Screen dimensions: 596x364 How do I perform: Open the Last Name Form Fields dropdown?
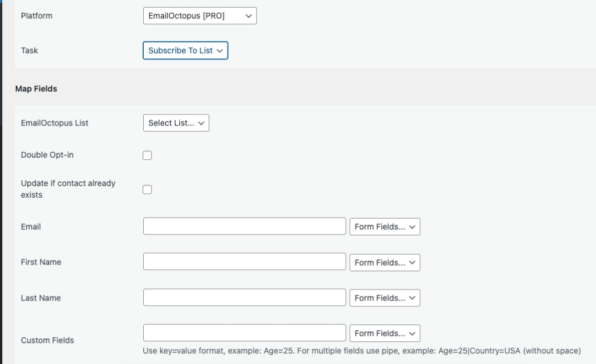(385, 298)
